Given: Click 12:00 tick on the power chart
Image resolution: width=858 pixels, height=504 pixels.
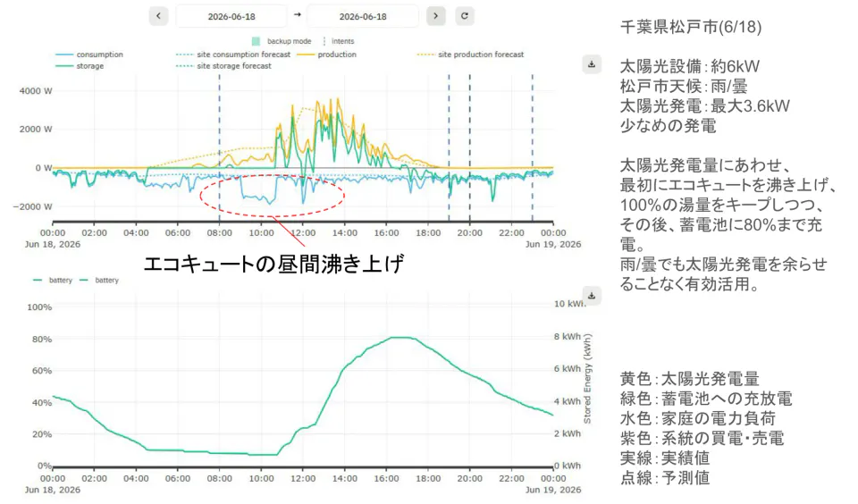Looking at the screenshot, I should 303,232.
